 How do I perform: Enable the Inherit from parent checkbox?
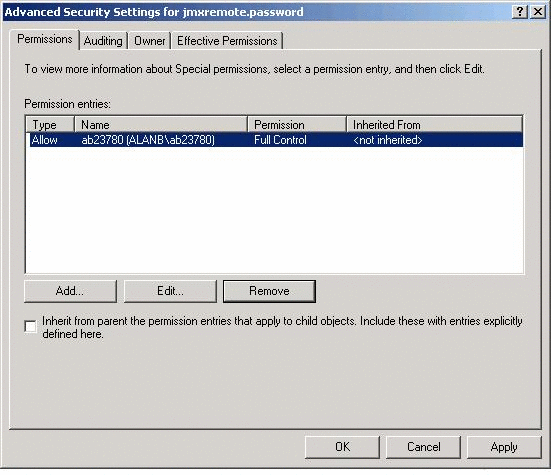pyautogui.click(x=31, y=326)
